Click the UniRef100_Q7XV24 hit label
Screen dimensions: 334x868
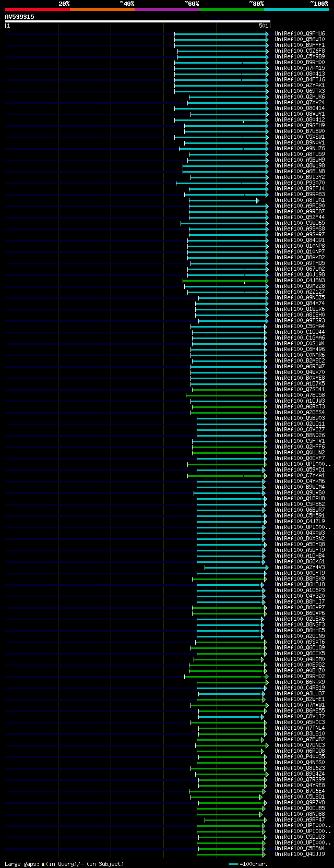pyautogui.click(x=300, y=102)
